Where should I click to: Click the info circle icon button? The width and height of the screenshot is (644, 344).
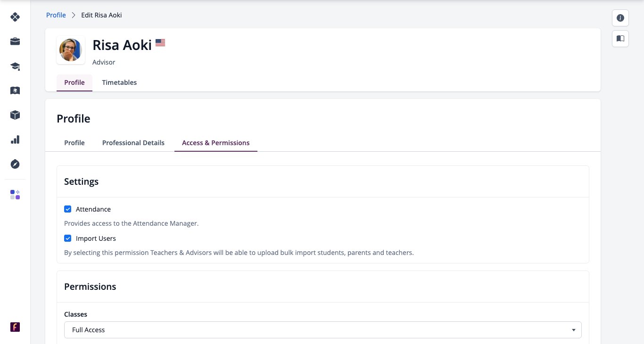point(620,18)
